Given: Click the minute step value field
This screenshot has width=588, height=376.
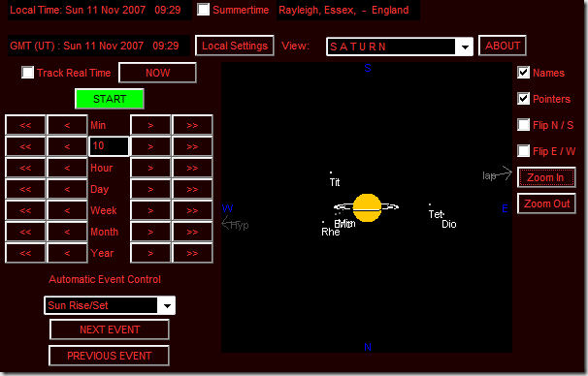Looking at the screenshot, I should click(109, 146).
